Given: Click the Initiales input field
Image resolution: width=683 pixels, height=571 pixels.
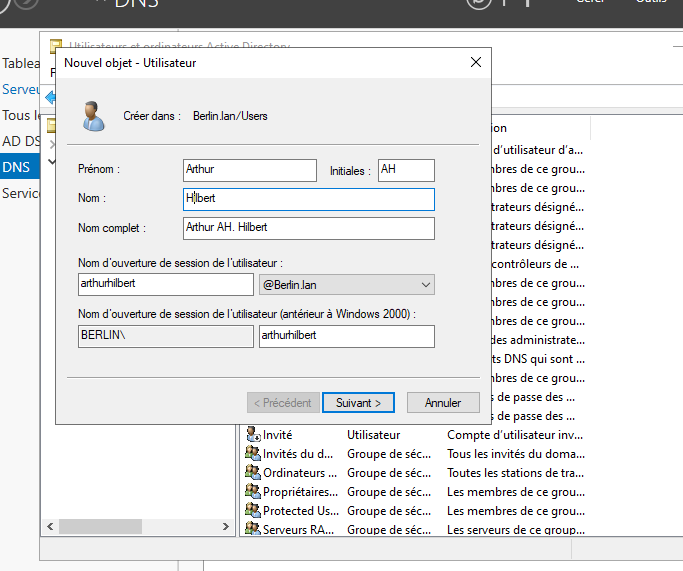Looking at the screenshot, I should pyautogui.click(x=406, y=170).
